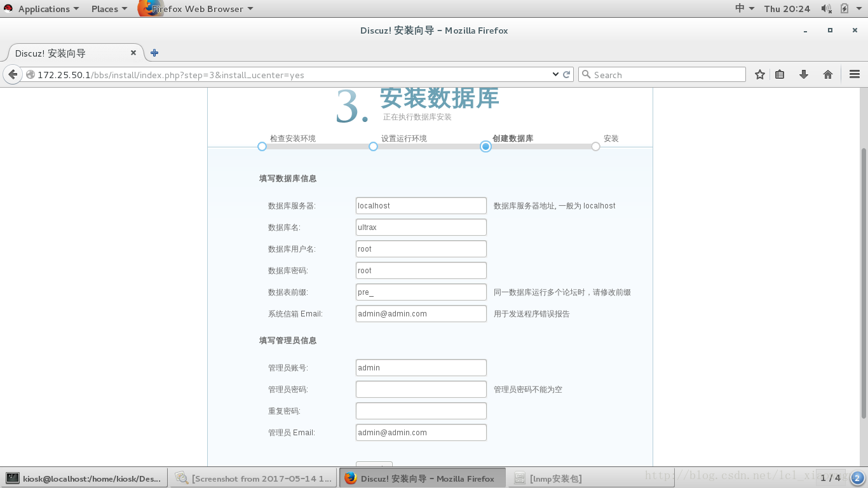The height and width of the screenshot is (488, 868).
Task: Click the 安装 step circle
Action: (x=595, y=147)
